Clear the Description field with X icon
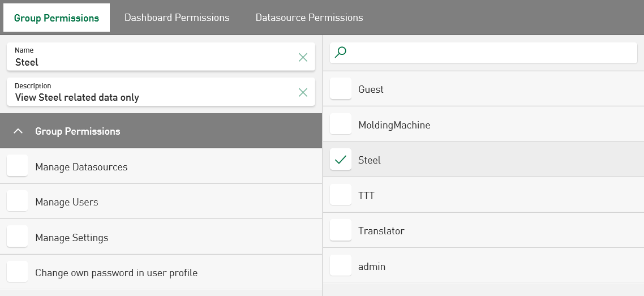 pyautogui.click(x=303, y=92)
